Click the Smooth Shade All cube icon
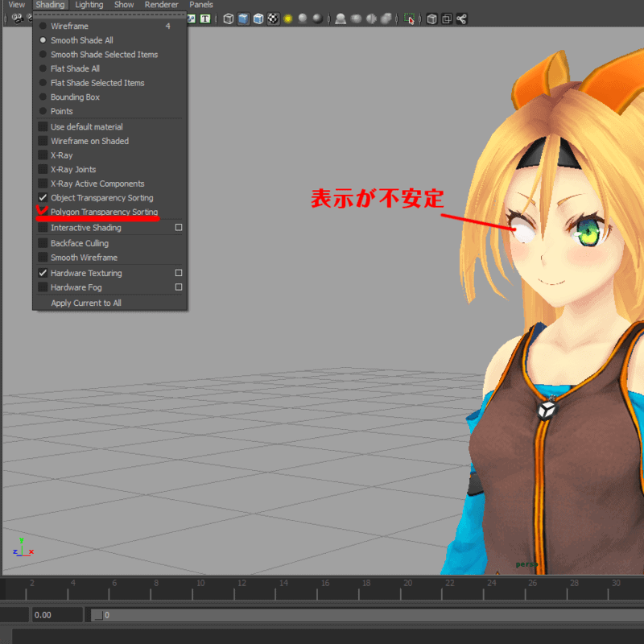Image resolution: width=644 pixels, height=644 pixels. [x=243, y=19]
